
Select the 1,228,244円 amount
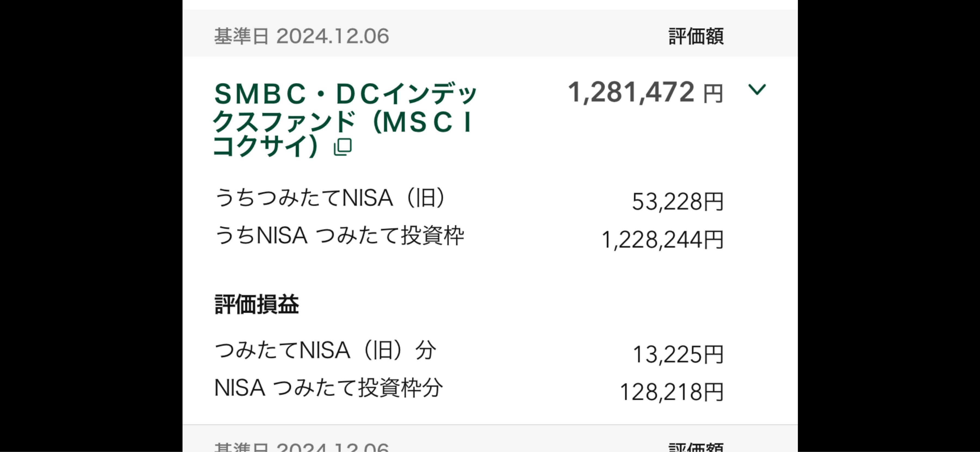click(x=662, y=240)
